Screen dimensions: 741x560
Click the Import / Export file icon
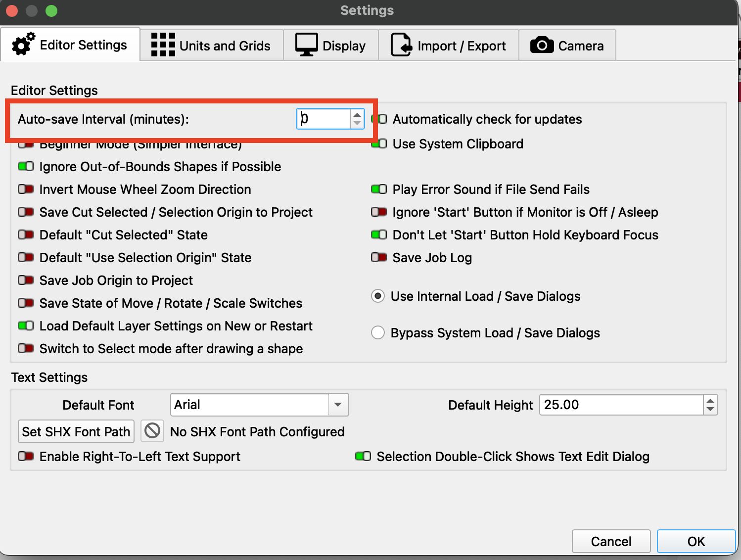[x=401, y=45]
